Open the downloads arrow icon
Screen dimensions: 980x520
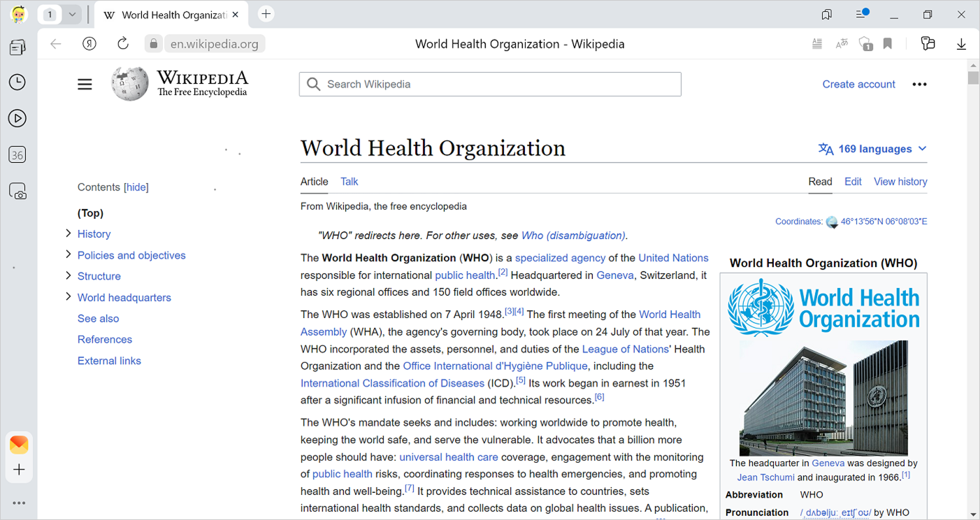point(961,44)
